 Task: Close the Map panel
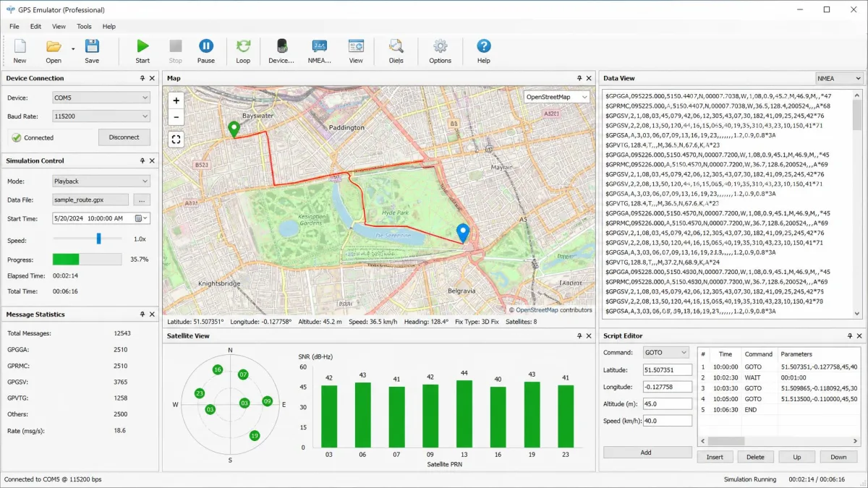pyautogui.click(x=590, y=78)
